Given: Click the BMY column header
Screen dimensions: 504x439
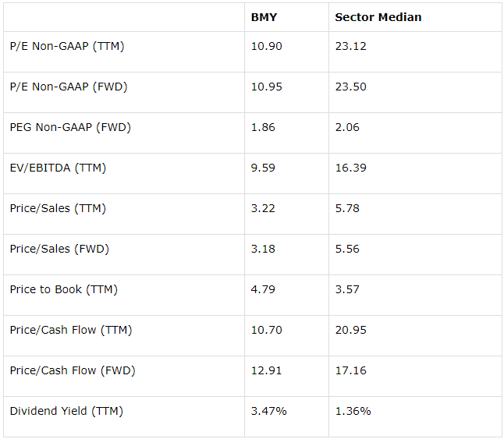Looking at the screenshot, I should coord(264,17).
